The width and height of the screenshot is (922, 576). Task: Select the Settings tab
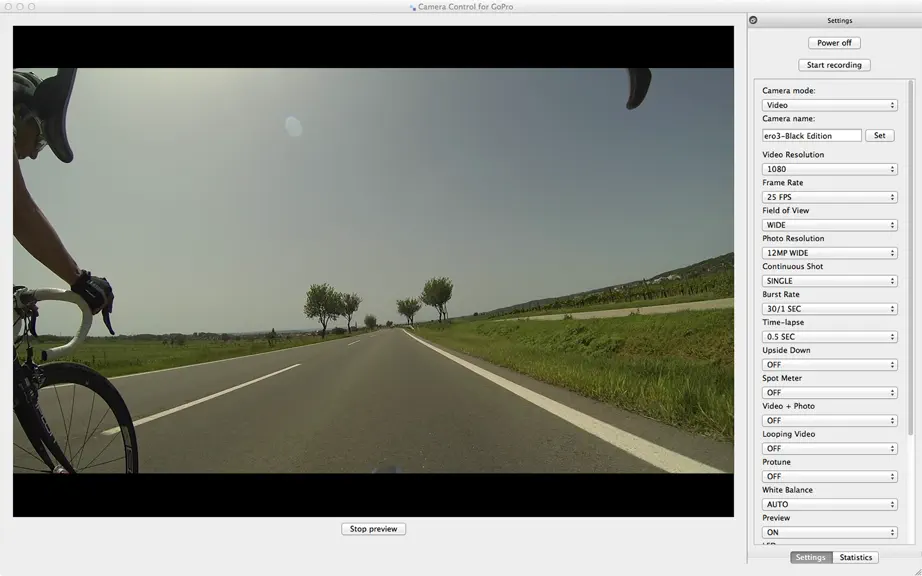[811, 557]
